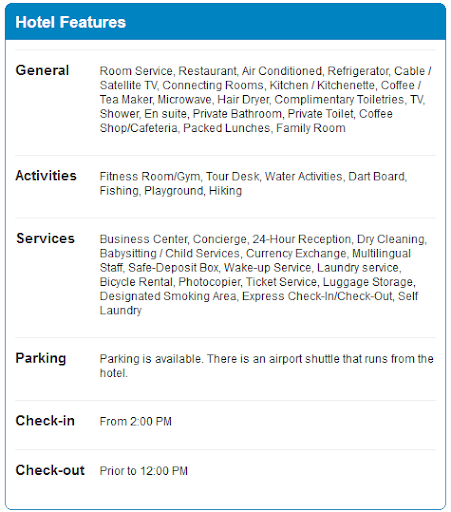The width and height of the screenshot is (451, 512).
Task: Click the Water Activities text
Action: (304, 176)
